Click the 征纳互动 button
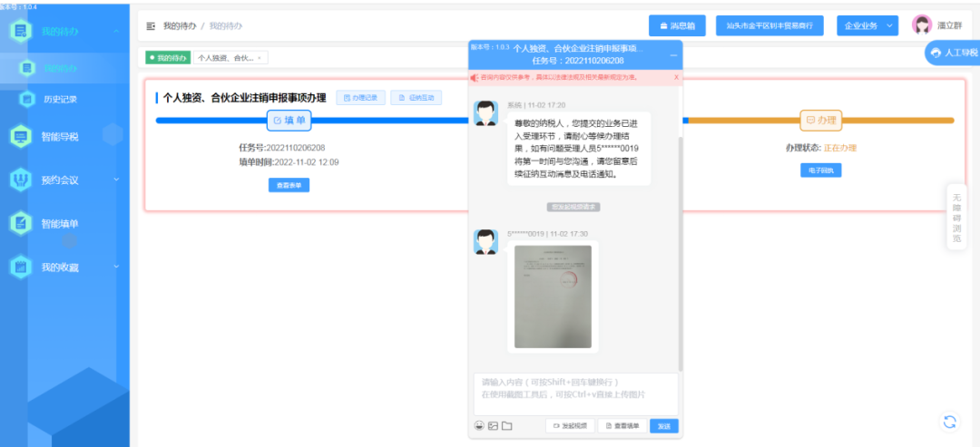980x447 pixels. [416, 98]
